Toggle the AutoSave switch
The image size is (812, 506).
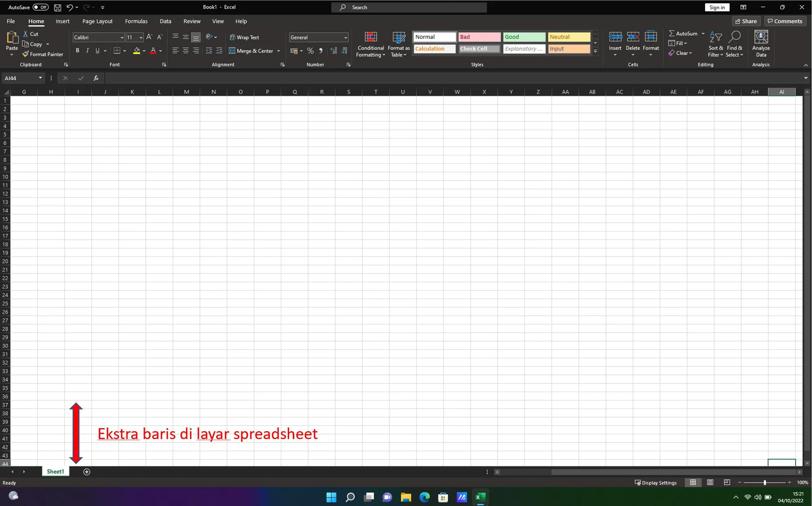(40, 7)
